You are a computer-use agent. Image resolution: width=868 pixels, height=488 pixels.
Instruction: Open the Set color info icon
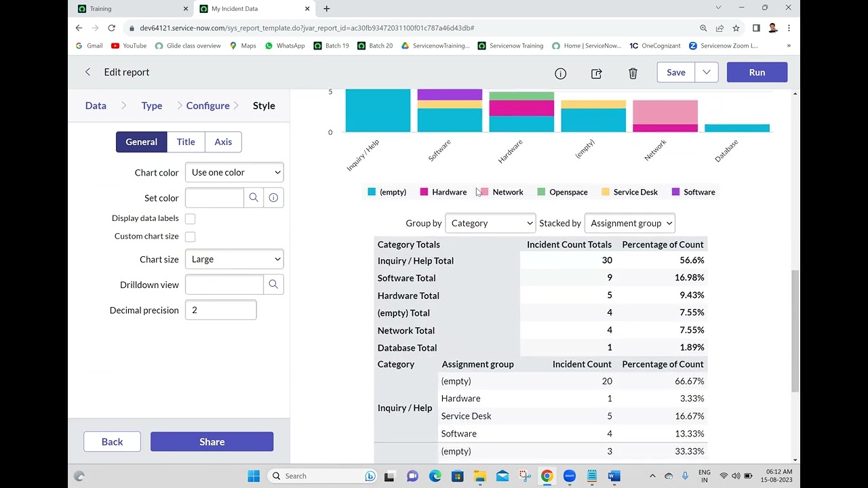coord(273,198)
